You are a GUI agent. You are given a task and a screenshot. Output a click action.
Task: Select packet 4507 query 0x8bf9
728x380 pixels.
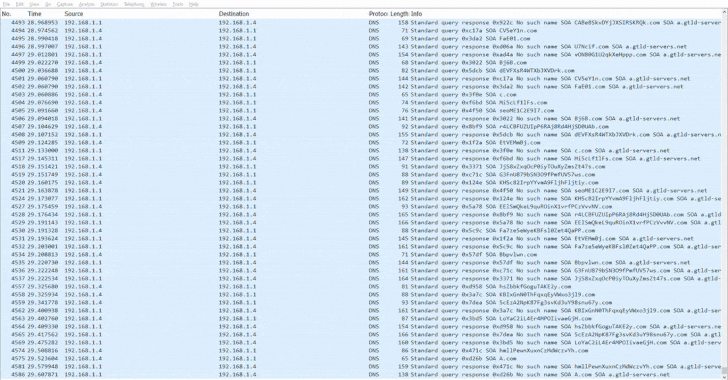click(x=361, y=126)
